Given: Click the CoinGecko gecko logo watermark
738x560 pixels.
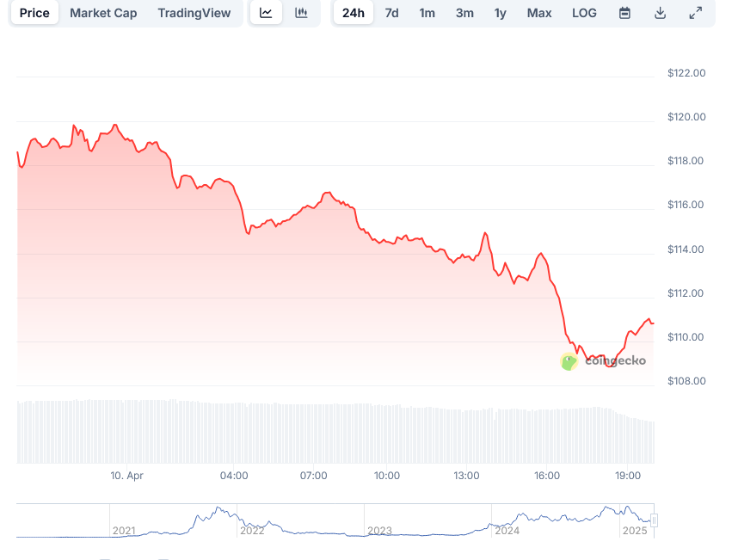Looking at the screenshot, I should (x=569, y=361).
